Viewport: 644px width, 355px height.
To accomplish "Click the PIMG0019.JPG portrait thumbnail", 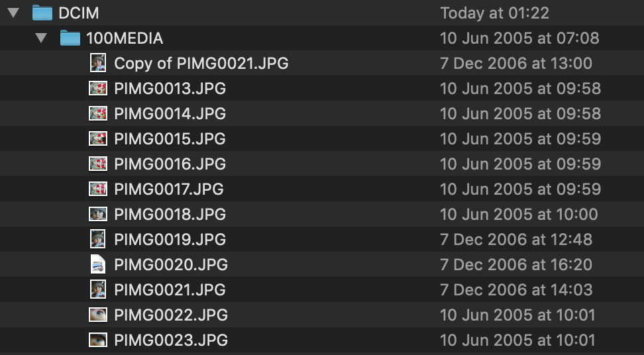I will point(98,239).
